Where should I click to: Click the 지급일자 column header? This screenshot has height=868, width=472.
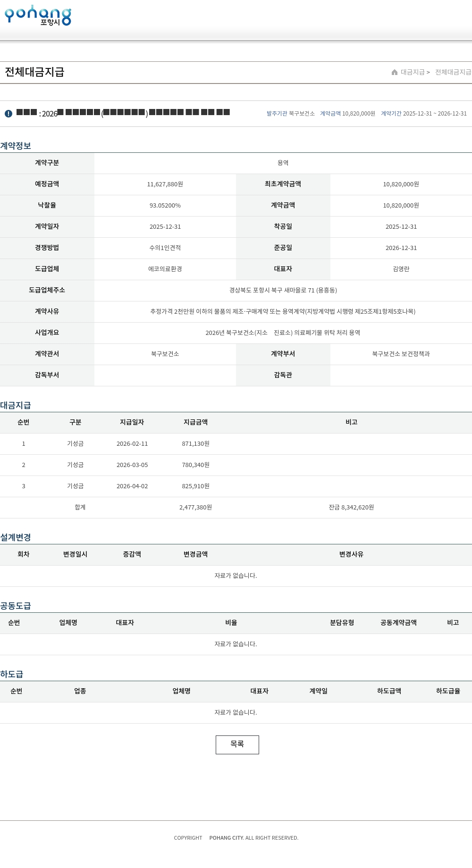(x=132, y=422)
